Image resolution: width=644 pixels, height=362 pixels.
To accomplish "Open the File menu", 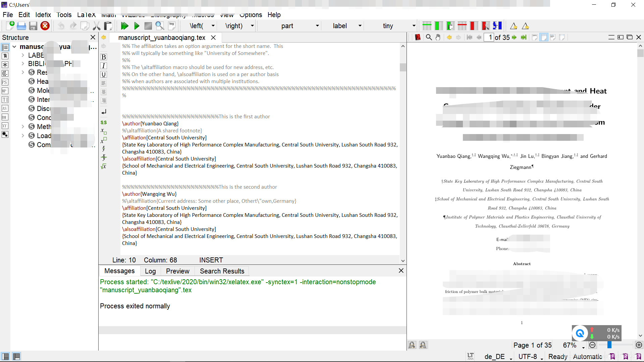I will click(8, 15).
